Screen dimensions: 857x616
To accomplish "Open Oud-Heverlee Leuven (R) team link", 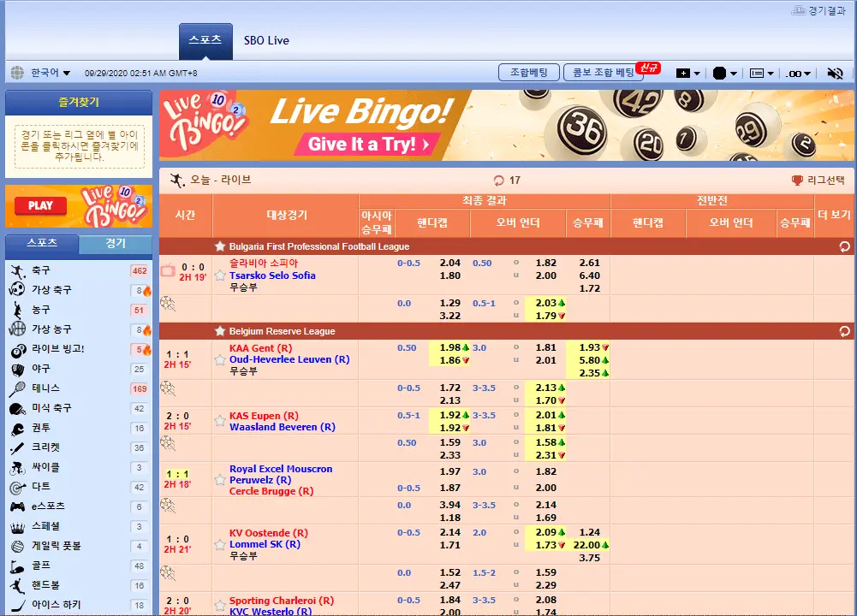I will pos(289,359).
